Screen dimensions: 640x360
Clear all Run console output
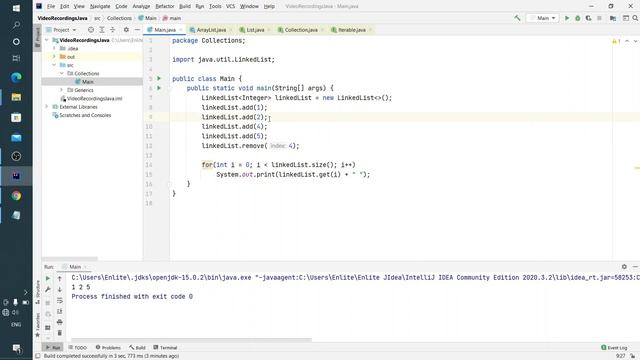pos(60,333)
